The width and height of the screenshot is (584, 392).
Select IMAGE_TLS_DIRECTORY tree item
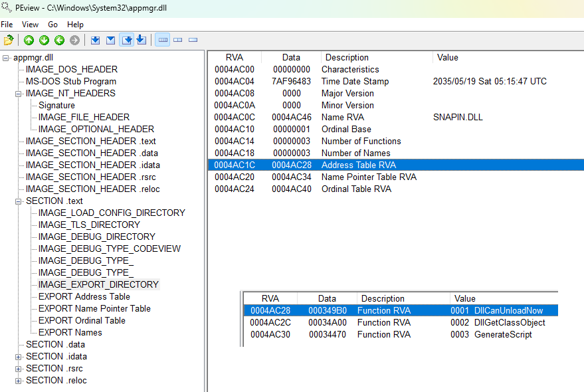(89, 225)
